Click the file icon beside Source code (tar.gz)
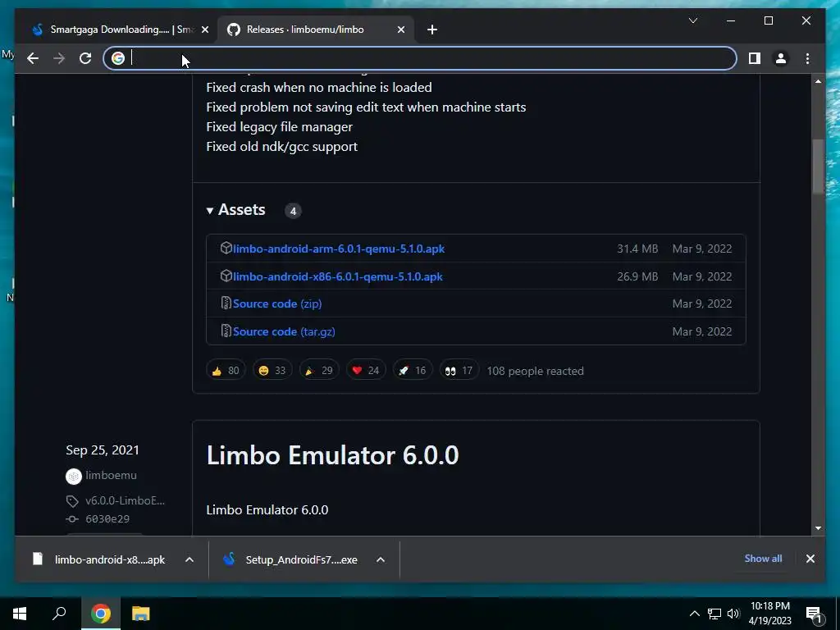840x630 pixels. point(226,331)
